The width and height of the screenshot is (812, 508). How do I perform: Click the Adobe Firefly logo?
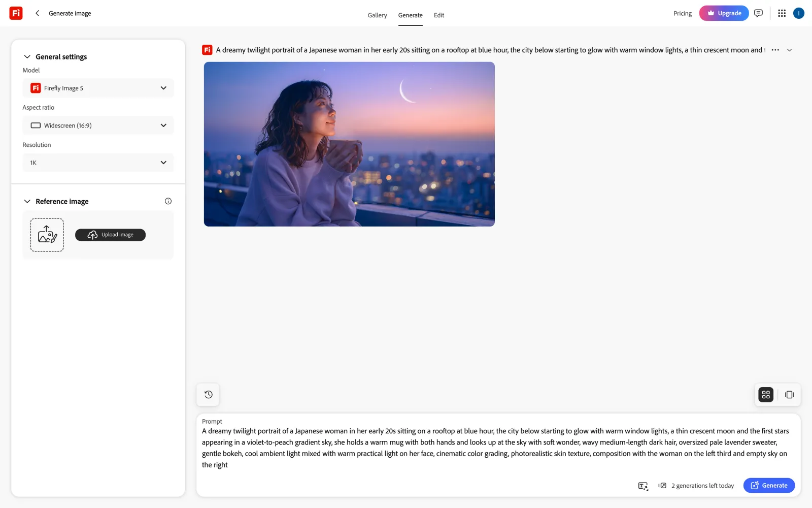point(16,13)
